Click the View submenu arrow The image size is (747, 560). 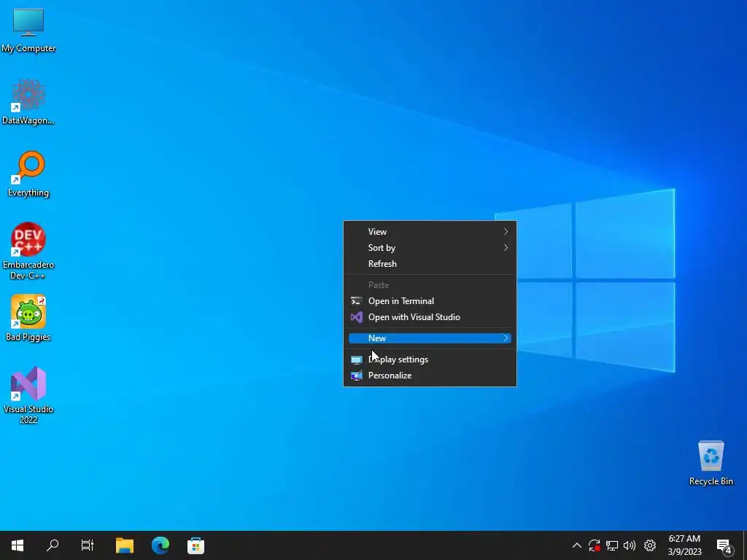pos(506,231)
